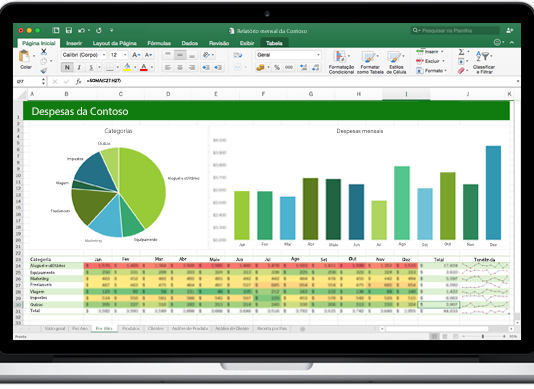Expand the fill color dropdown arrow
The image size is (534, 389).
135,67
